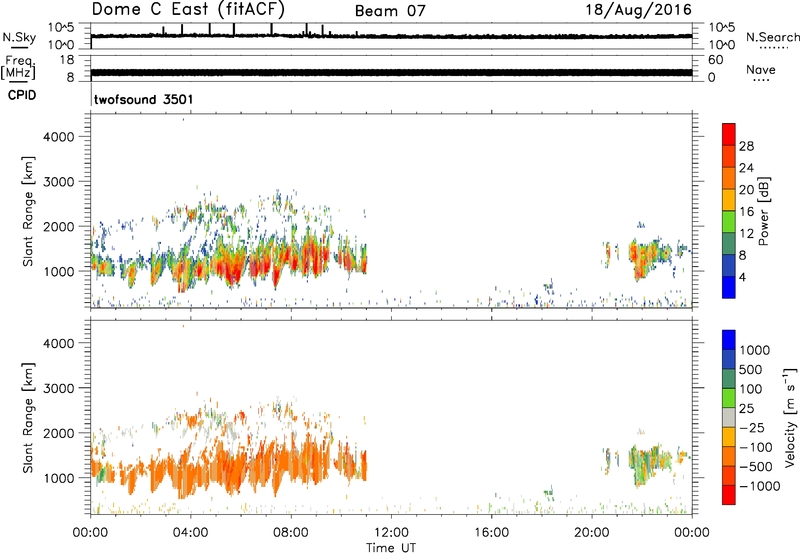Click the frequency band trace in Freq panel
The width and height of the screenshot is (800, 554).
[391, 72]
